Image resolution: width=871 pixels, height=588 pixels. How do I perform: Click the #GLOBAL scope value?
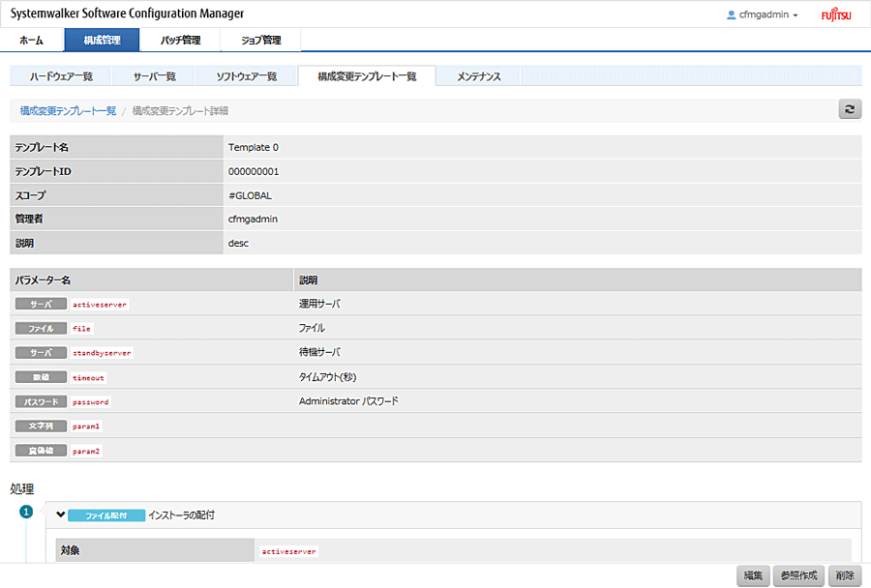click(250, 195)
